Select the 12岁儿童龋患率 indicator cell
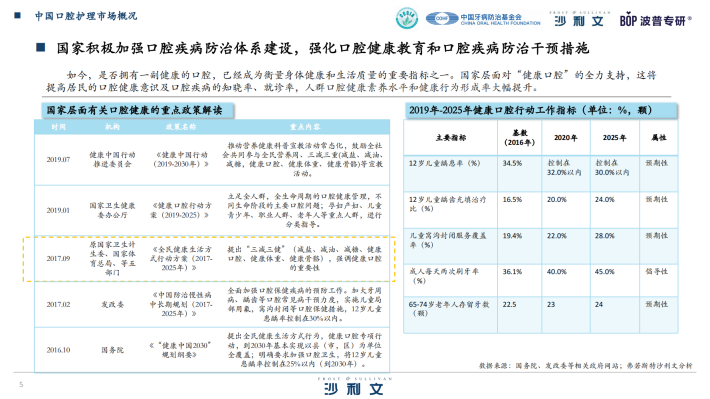 (445, 163)
